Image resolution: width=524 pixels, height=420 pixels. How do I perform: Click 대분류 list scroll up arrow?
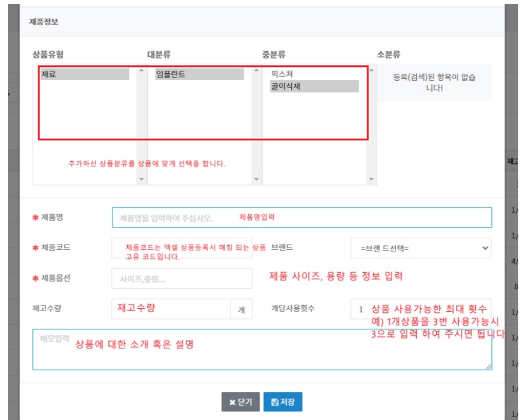point(256,71)
